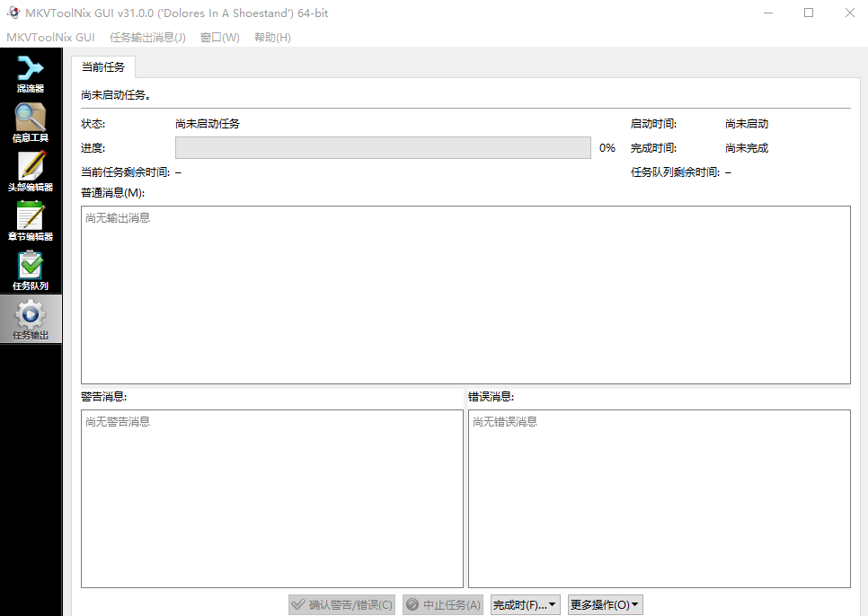
Task: Click inside the 普通消息 output text area
Action: 465,295
